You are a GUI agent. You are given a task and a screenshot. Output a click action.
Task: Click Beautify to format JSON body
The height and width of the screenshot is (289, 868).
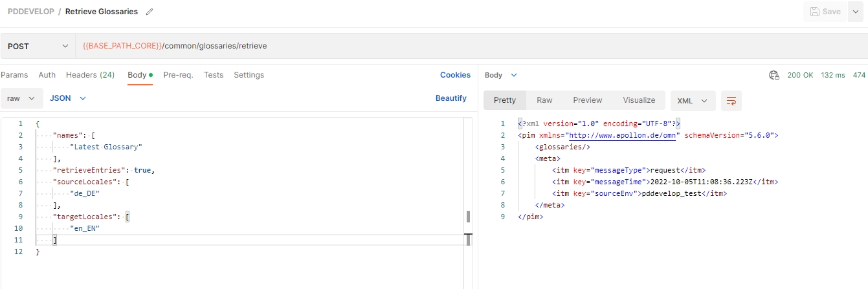pos(451,98)
